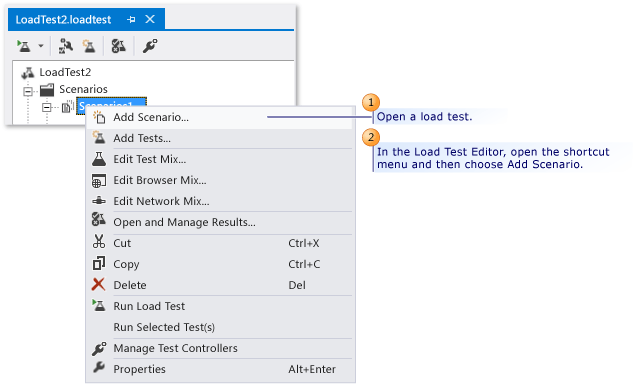Open the dropdown arrow beside Run Load Test toolbar icon
The image size is (633, 386).
(x=41, y=46)
